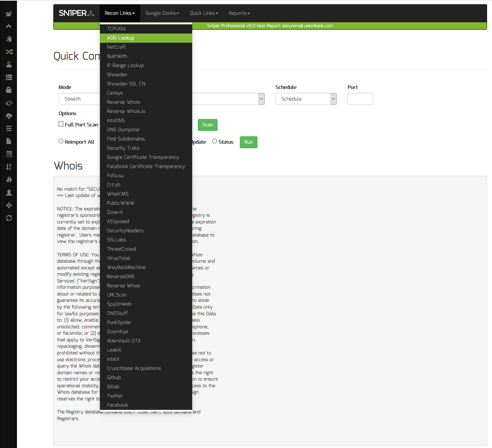The height and width of the screenshot is (448, 492).
Task: Collapse the Recon Links menu
Action: click(x=120, y=13)
